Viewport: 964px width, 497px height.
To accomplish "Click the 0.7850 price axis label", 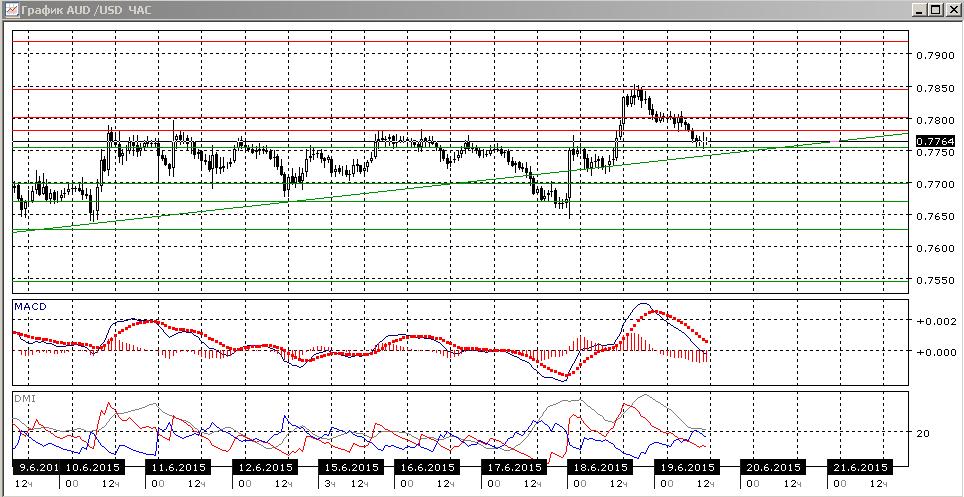I will 934,88.
